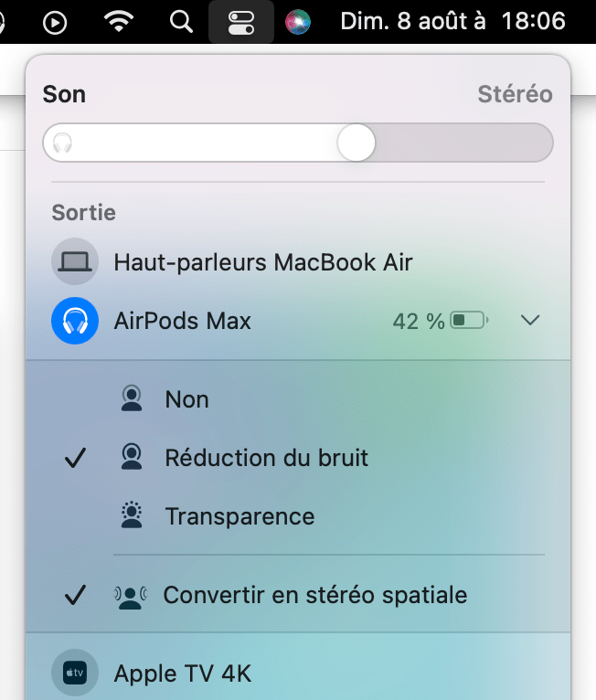Collapse the AirPods Max options chevron
The height and width of the screenshot is (700, 596).
point(529,321)
